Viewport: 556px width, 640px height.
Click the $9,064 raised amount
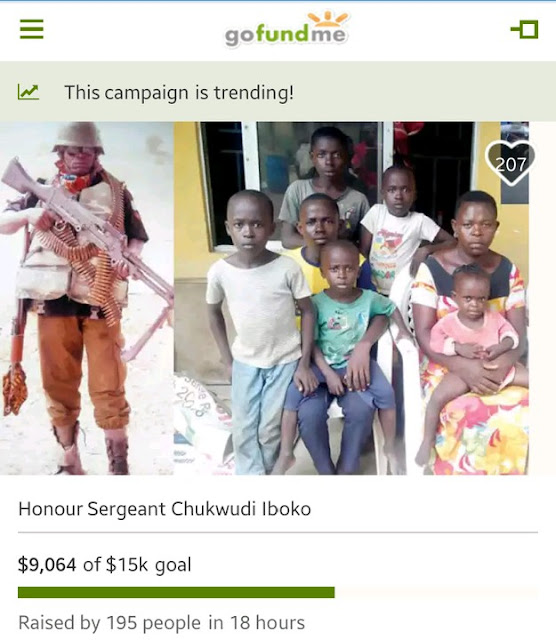pyautogui.click(x=47, y=564)
